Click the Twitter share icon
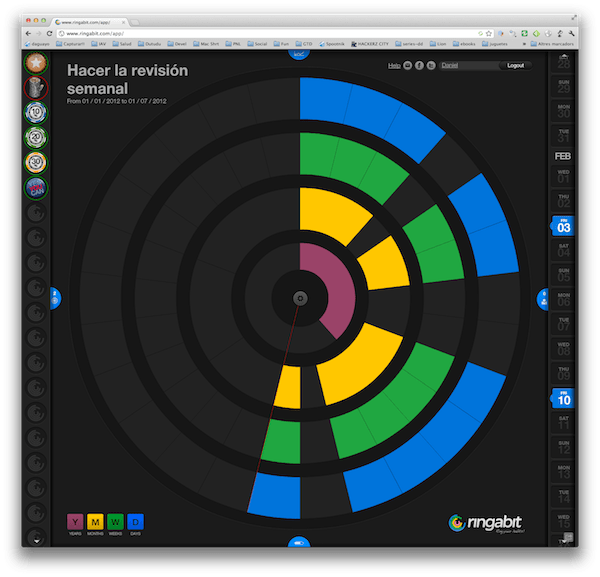This screenshot has width=600, height=577. click(431, 65)
